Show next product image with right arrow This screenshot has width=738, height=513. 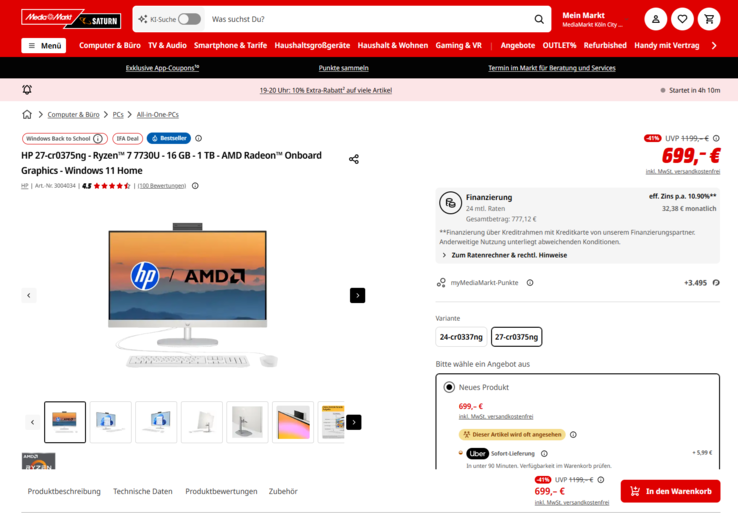coord(357,295)
